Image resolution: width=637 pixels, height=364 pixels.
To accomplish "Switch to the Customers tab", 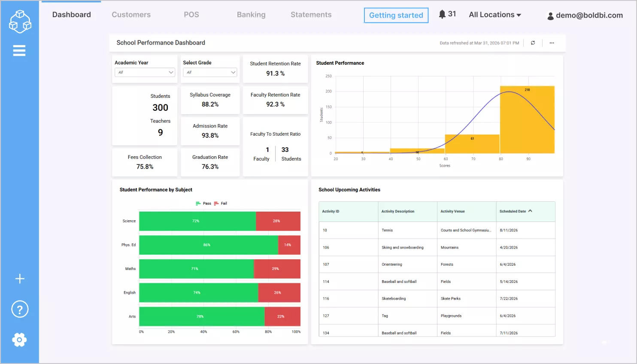I will click(x=131, y=14).
